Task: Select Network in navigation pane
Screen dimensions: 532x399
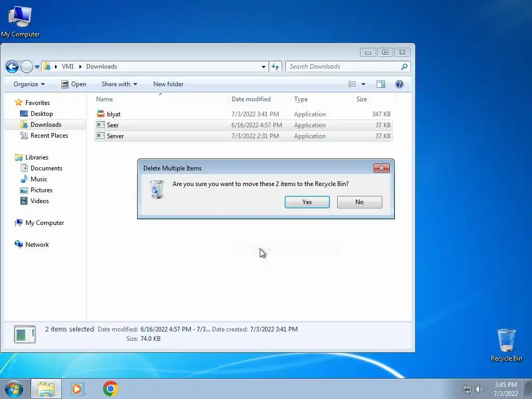Action: coord(37,245)
